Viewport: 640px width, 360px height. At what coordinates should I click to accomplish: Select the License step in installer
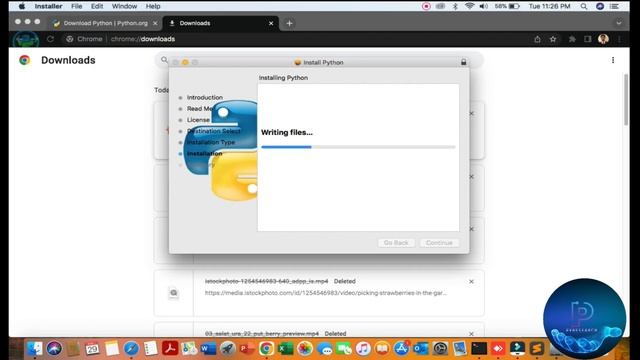pos(198,120)
